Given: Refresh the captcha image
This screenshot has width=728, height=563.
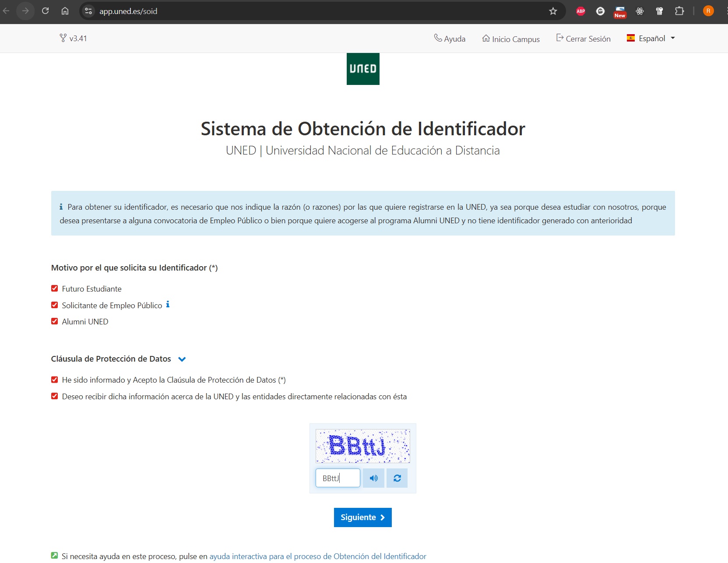Looking at the screenshot, I should pos(397,478).
